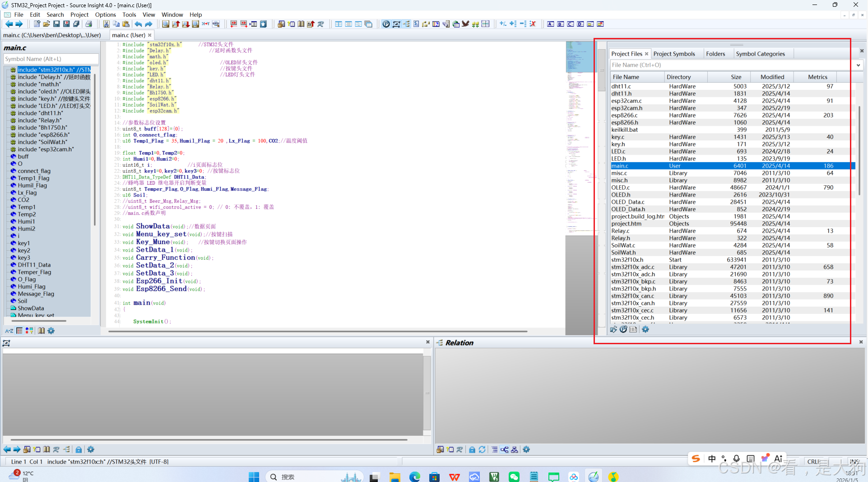This screenshot has height=482, width=868.
Task: Open the Tools menu
Action: pyautogui.click(x=129, y=14)
